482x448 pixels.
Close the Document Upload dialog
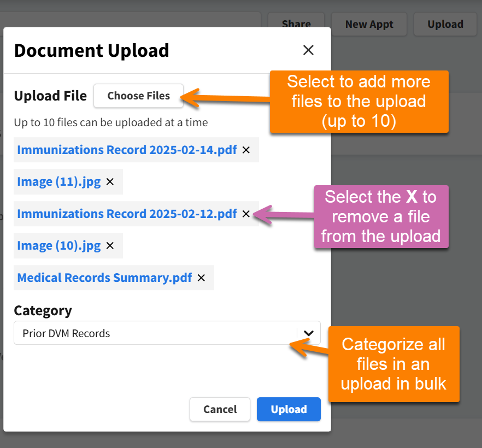click(308, 50)
